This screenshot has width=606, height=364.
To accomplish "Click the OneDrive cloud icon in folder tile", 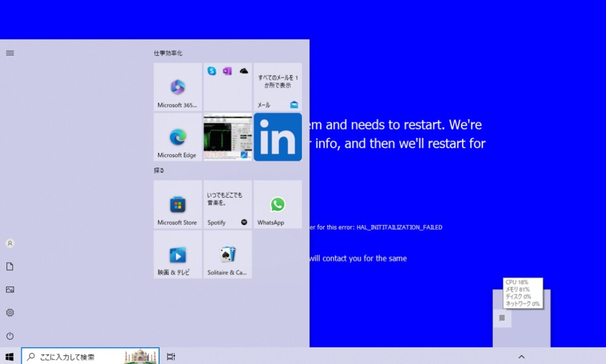I will point(244,71).
